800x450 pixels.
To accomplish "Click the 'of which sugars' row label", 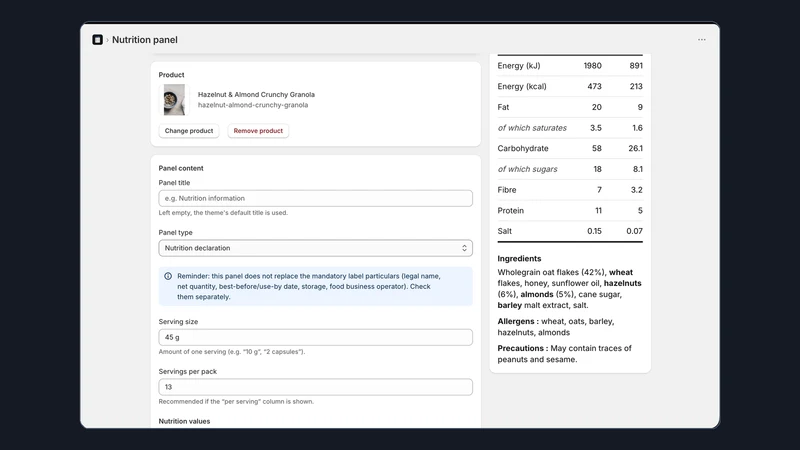I will coord(528,169).
